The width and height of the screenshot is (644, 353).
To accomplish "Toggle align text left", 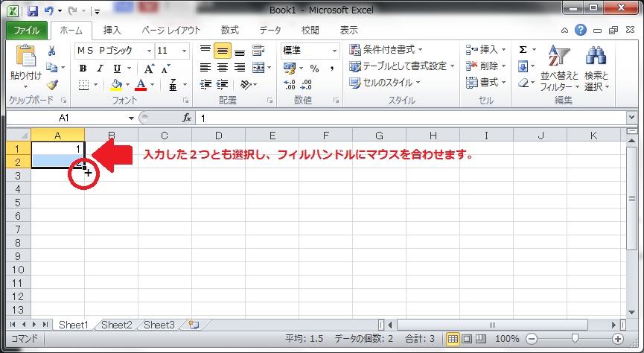I will click(x=205, y=67).
